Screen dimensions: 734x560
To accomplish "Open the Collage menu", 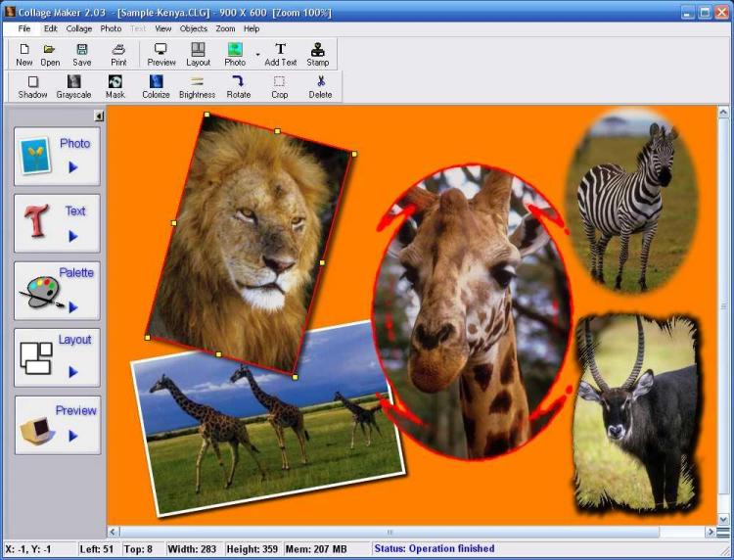I will coord(79,29).
